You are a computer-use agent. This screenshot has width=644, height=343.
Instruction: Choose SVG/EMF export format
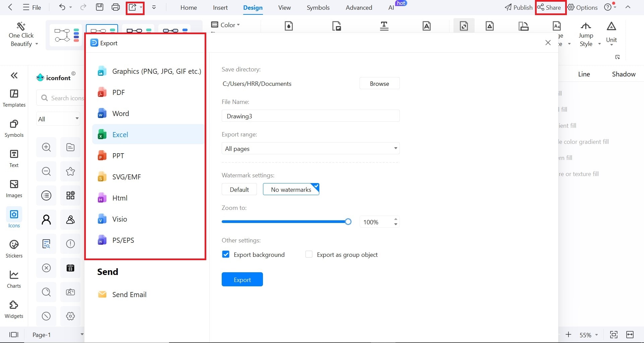point(148,177)
